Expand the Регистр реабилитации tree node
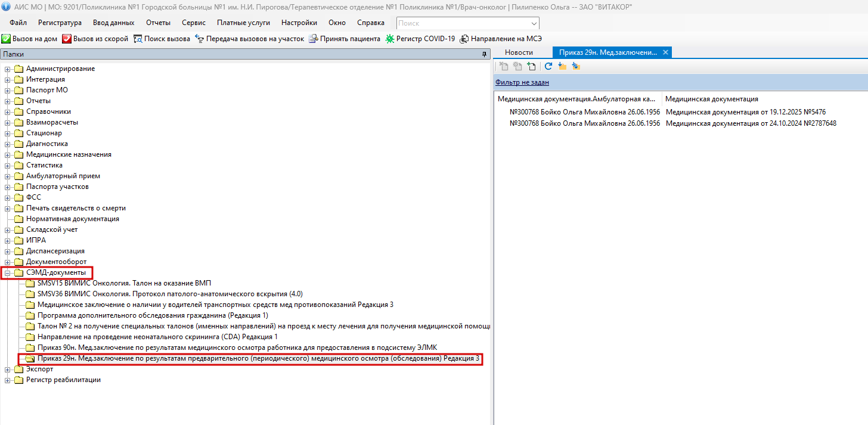This screenshot has height=425, width=868. pos(8,380)
